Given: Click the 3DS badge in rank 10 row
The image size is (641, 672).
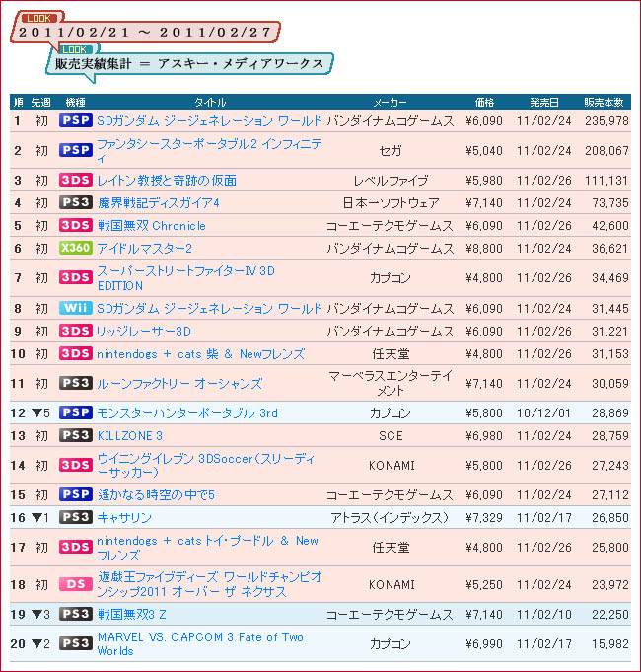Looking at the screenshot, I should click(x=76, y=353).
